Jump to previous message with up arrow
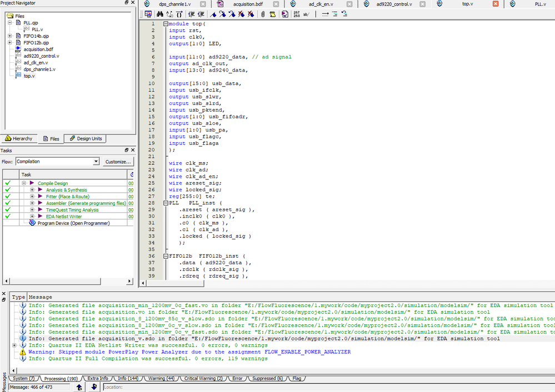The width and height of the screenshot is (555, 392). pyautogui.click(x=79, y=387)
